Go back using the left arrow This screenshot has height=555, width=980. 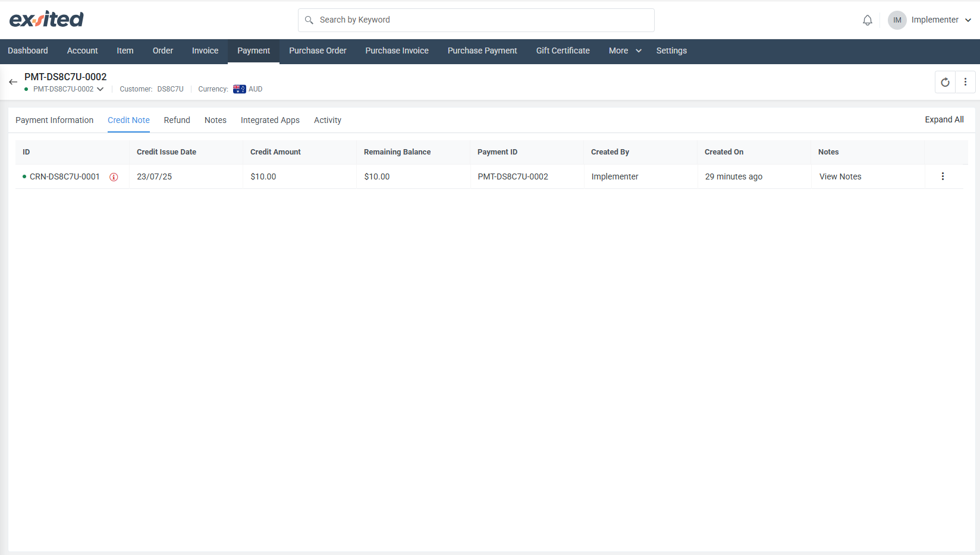tap(13, 82)
